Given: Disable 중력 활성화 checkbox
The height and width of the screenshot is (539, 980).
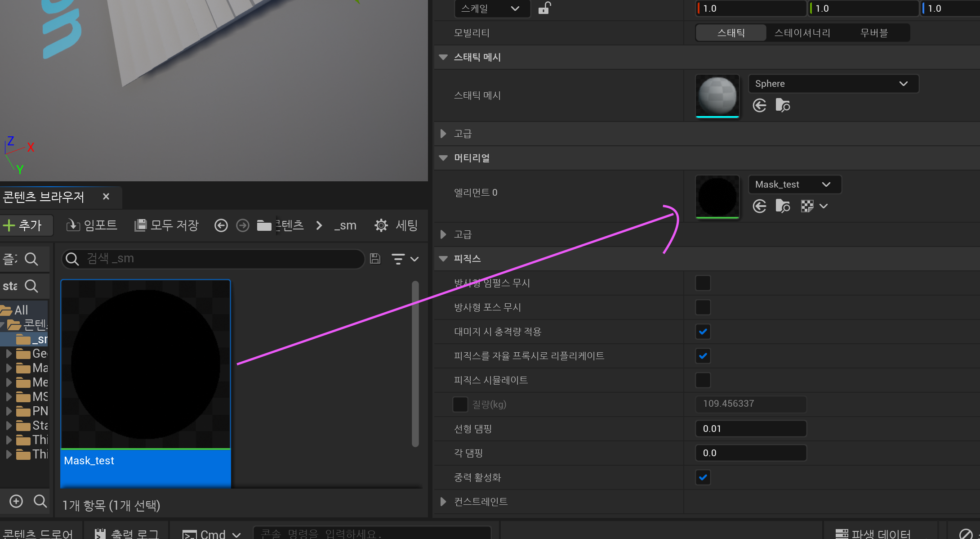Looking at the screenshot, I should (703, 477).
